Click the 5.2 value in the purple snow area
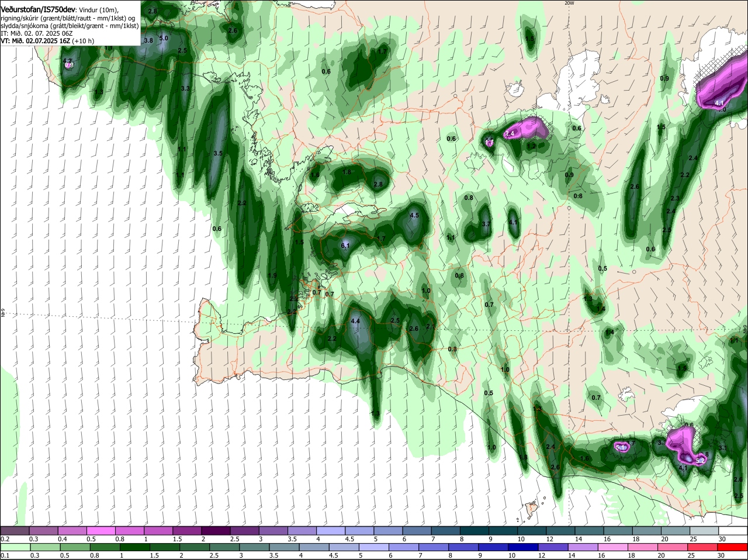 700,461
